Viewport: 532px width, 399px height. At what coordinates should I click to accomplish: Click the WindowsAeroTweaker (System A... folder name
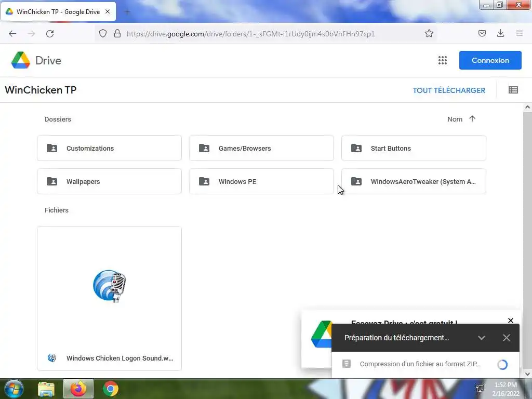pos(423,181)
